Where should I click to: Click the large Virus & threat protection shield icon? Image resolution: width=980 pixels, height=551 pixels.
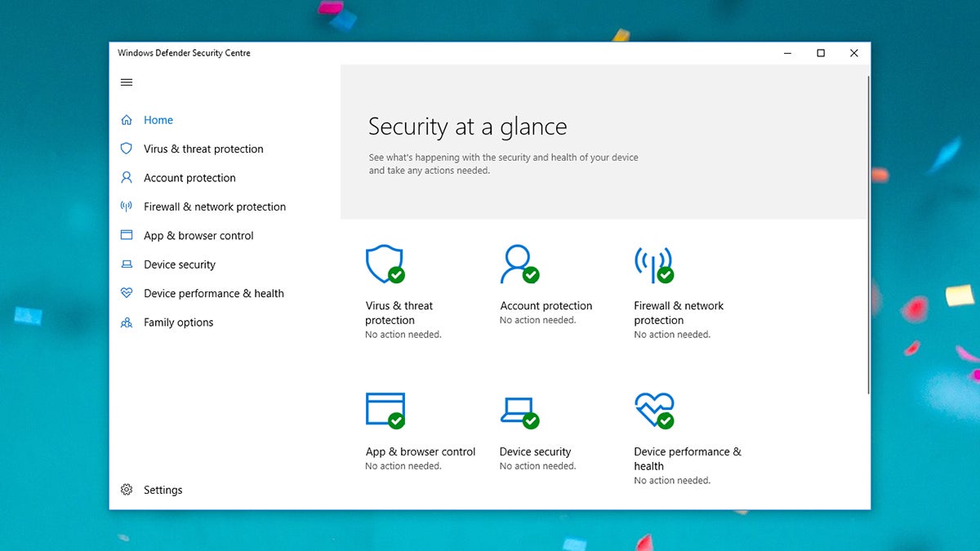pyautogui.click(x=385, y=264)
